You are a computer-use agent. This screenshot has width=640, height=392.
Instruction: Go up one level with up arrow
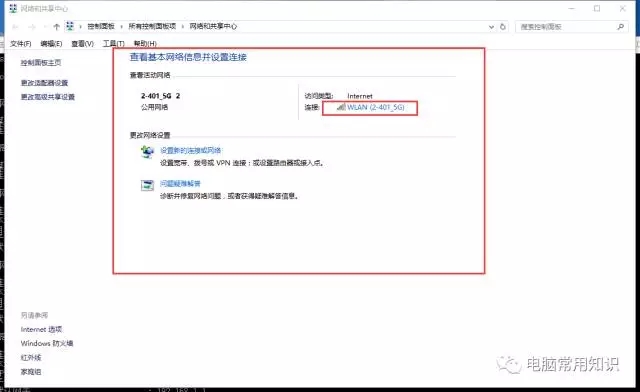coord(57,27)
